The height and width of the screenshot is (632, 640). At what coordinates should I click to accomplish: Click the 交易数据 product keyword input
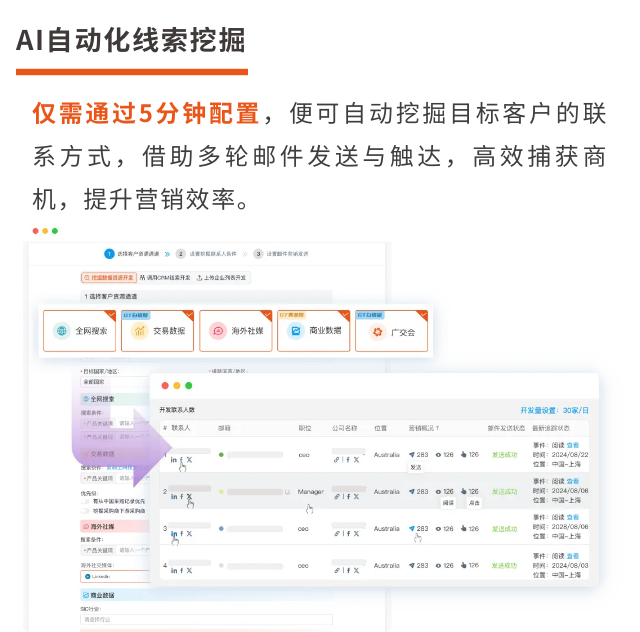click(133, 478)
